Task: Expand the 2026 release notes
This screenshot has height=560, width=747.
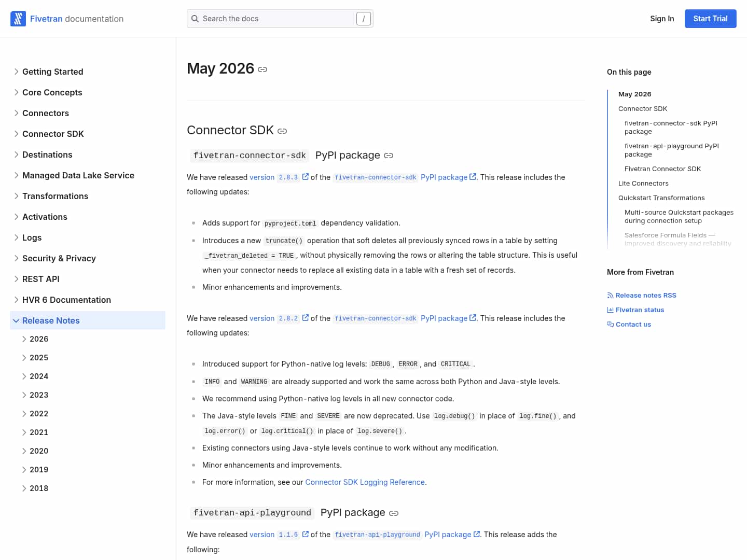Action: point(24,339)
